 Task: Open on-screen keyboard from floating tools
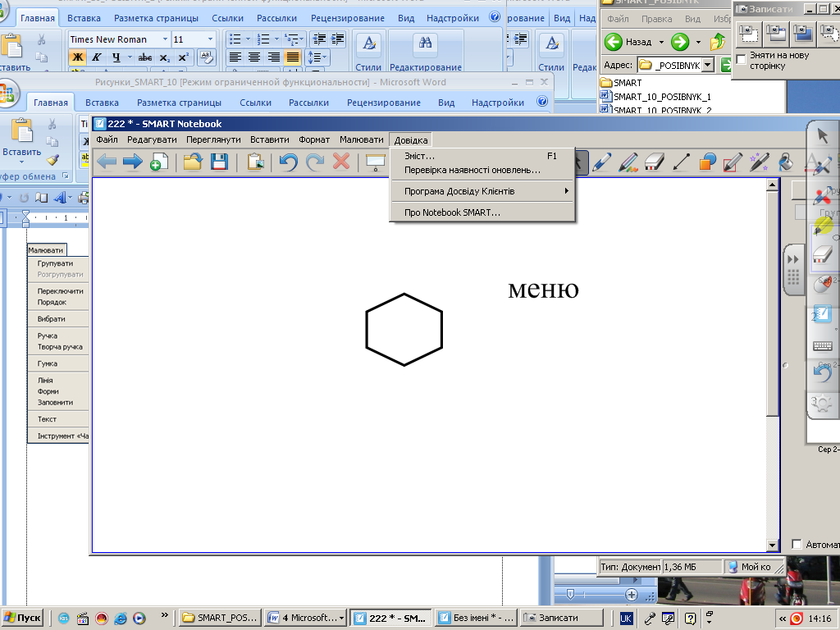[x=822, y=346]
